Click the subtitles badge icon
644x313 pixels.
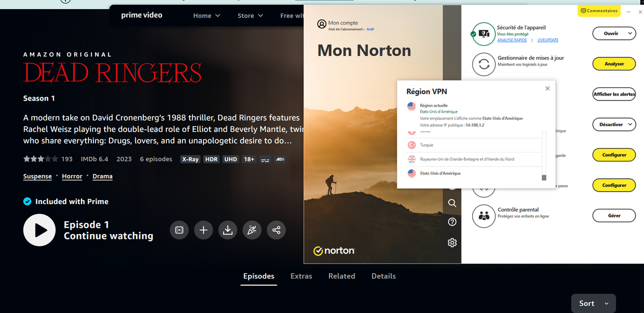pos(265,159)
